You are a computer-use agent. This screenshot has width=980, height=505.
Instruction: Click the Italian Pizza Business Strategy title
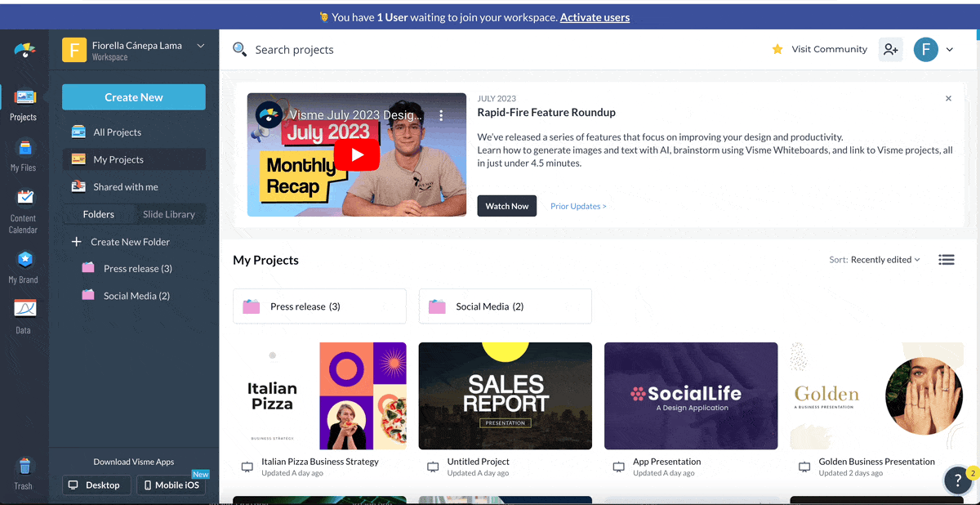[320, 462]
